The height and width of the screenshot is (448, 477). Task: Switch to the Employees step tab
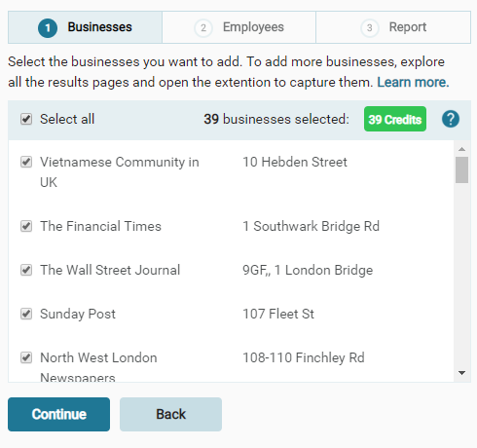pos(238,27)
